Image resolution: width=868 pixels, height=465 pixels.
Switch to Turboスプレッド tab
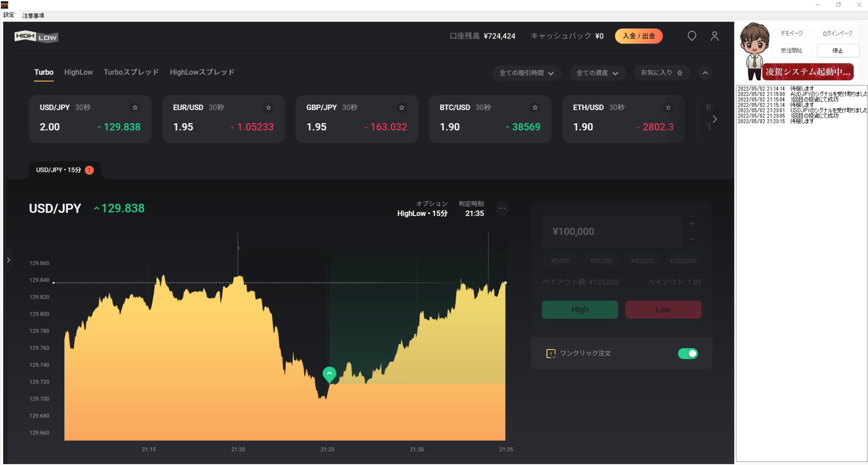click(x=131, y=72)
